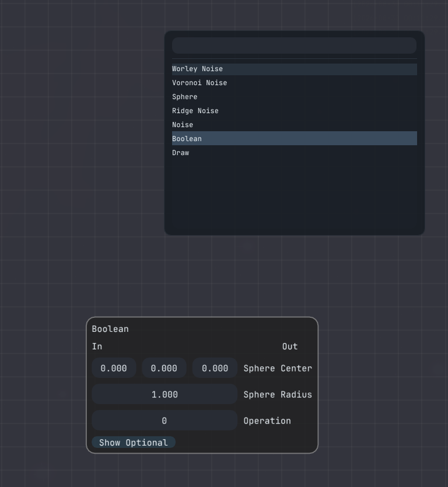
Task: Select Draw from node list
Action: tap(295, 153)
